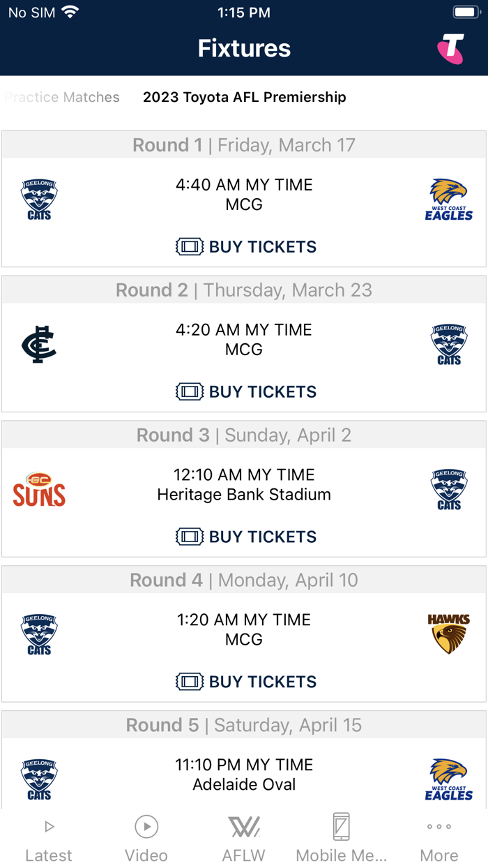
Task: Open the Geelong Cats Round 1 team logo
Action: pyautogui.click(x=39, y=199)
